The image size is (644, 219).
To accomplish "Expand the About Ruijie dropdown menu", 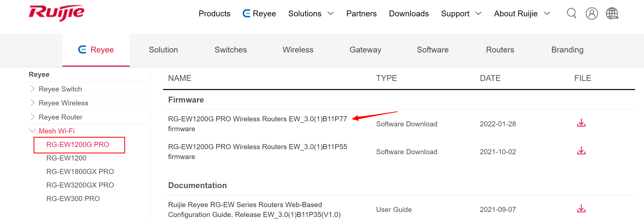I will pos(547,14).
